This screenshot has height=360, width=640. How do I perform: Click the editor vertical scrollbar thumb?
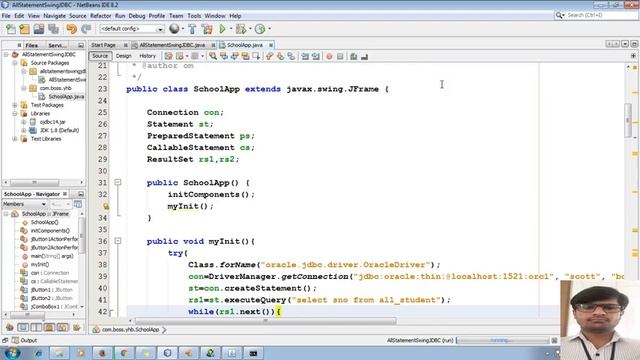click(628, 120)
